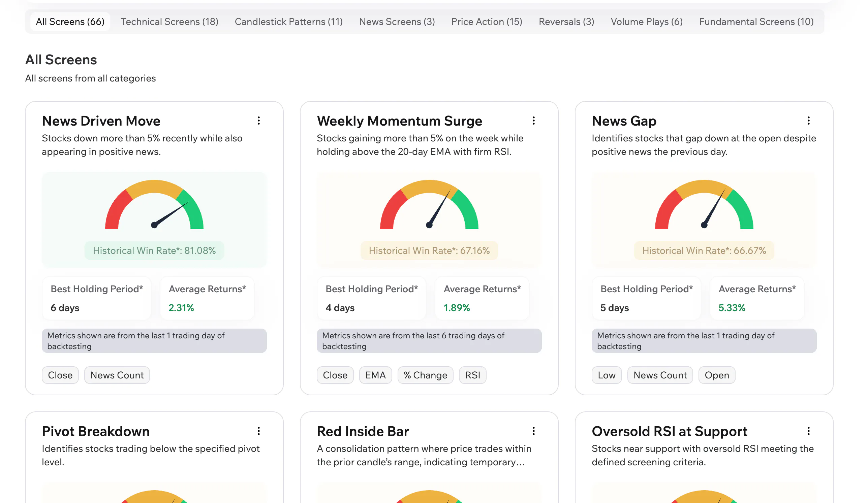Click the 4 days Best Holding Period box

(371, 298)
